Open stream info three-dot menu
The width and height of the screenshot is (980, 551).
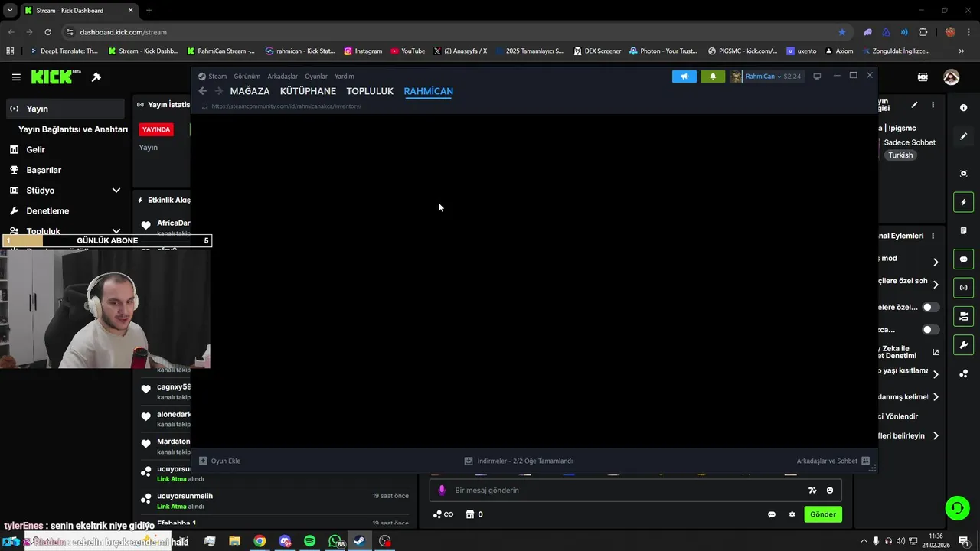click(933, 105)
